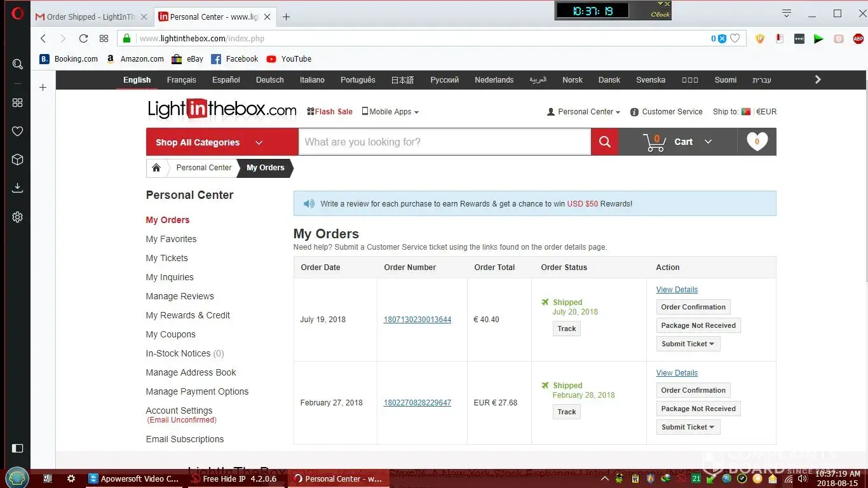
Task: Click the search input field
Action: click(x=445, y=142)
